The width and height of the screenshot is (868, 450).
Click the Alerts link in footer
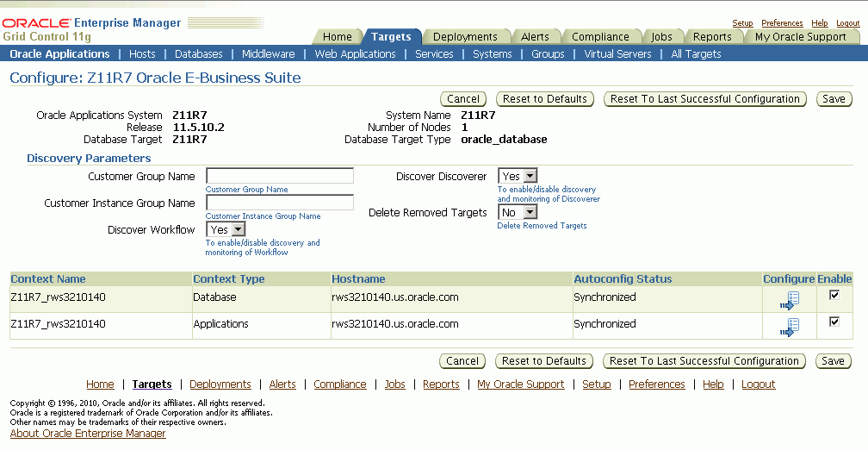[282, 384]
